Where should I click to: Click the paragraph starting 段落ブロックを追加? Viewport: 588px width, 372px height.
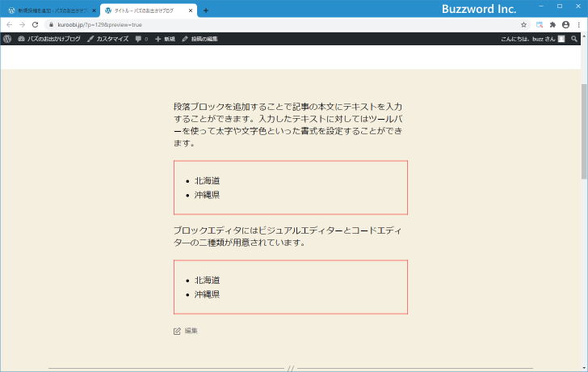(288, 125)
